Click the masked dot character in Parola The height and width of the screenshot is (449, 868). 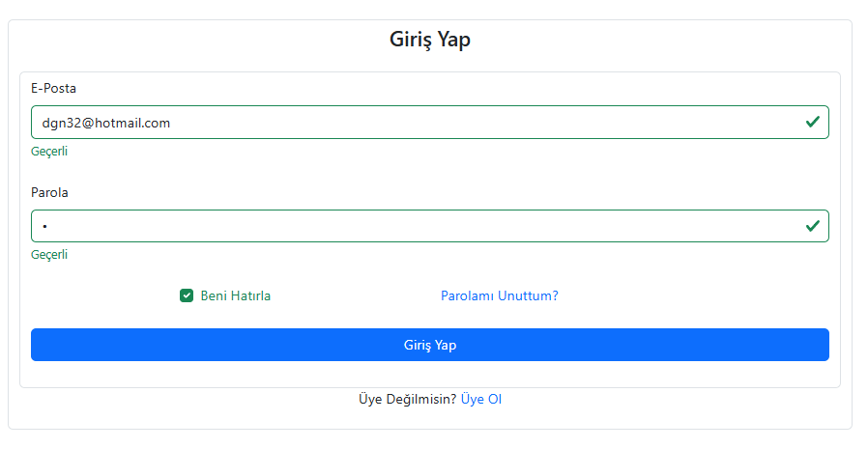[44, 227]
